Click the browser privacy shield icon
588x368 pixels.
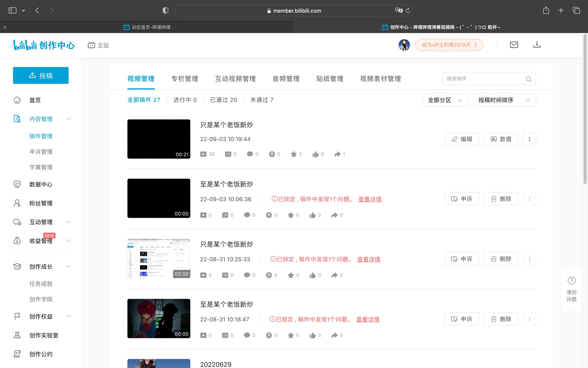165,10
